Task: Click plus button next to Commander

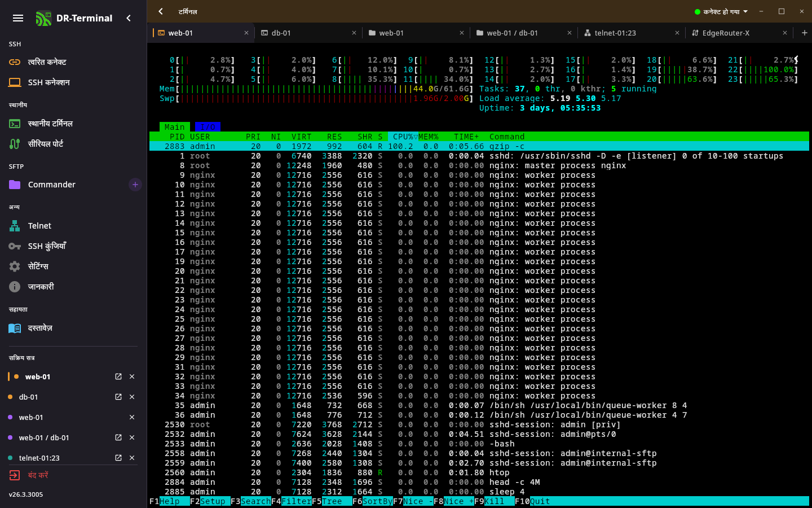Action: [135, 185]
